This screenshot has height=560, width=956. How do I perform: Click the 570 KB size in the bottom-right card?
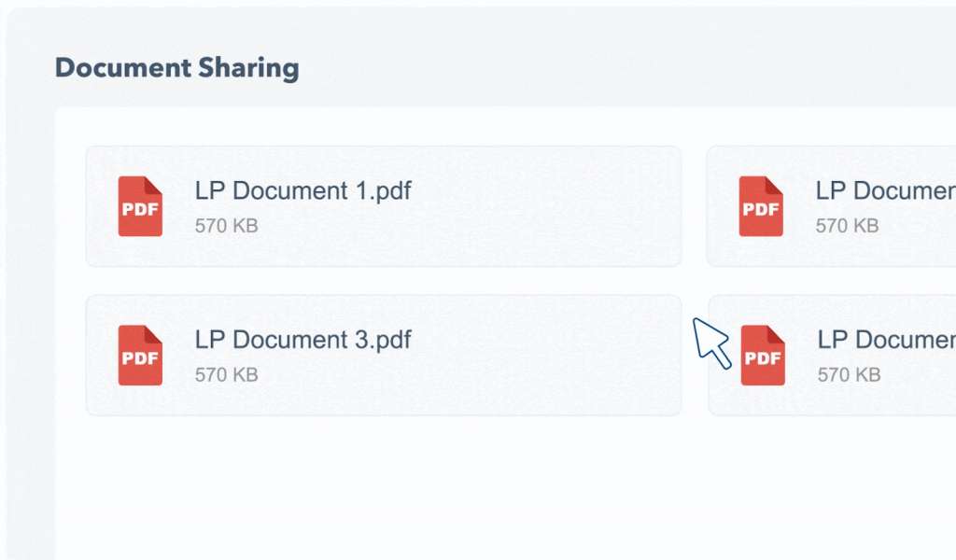click(x=849, y=375)
